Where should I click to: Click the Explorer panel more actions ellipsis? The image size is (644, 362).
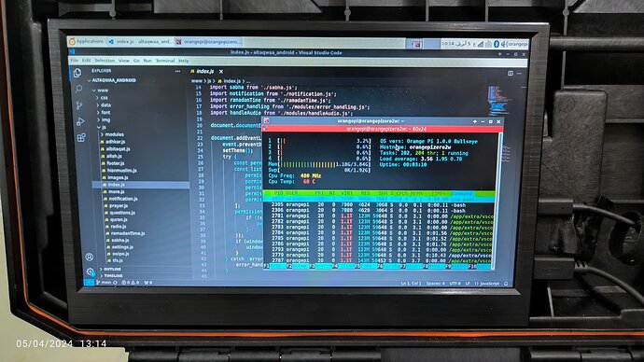(x=177, y=71)
